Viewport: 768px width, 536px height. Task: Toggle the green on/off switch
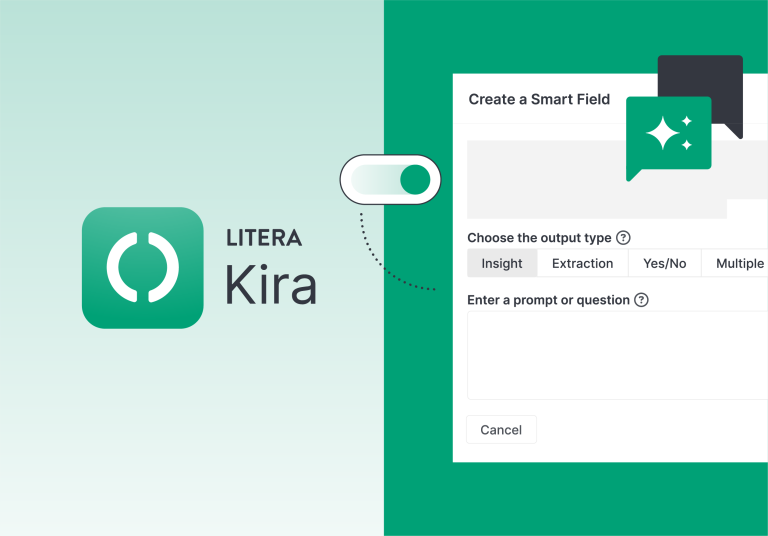click(390, 179)
